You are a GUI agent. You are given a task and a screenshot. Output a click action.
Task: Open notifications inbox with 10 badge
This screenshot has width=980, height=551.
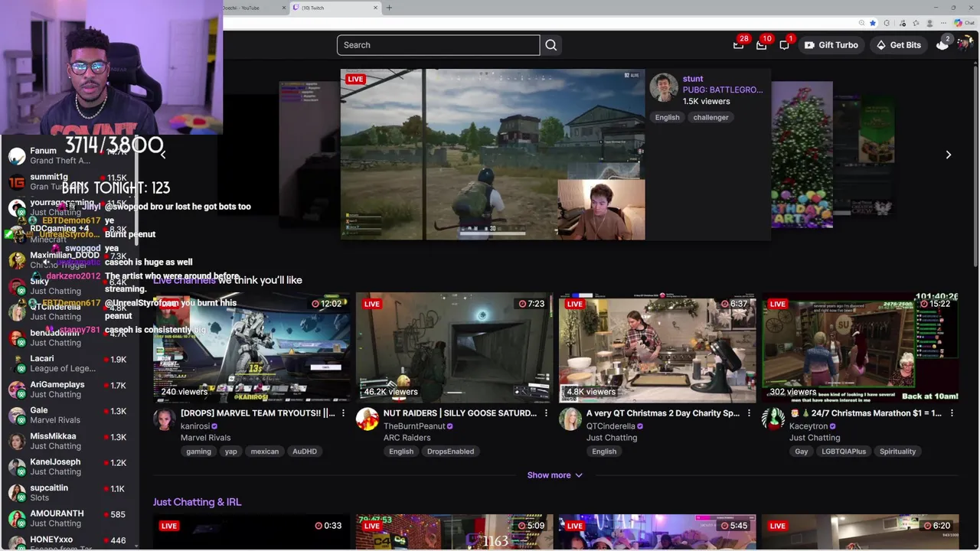click(x=761, y=45)
